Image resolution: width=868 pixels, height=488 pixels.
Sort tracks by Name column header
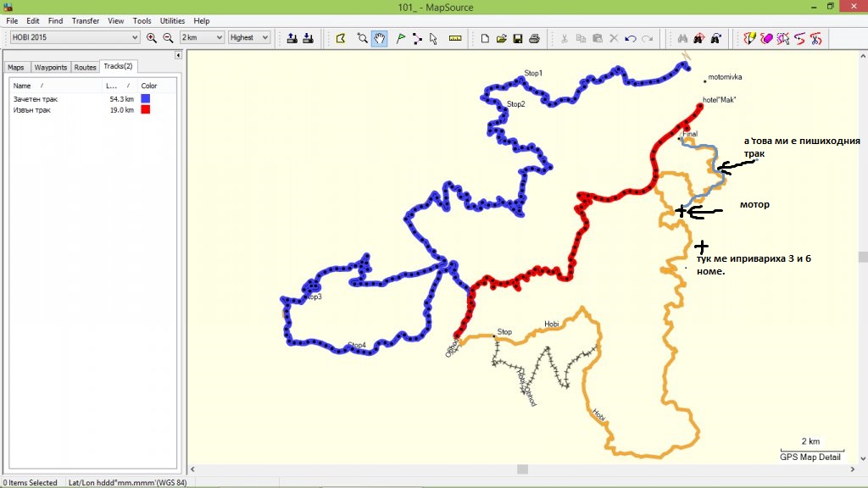pos(55,86)
